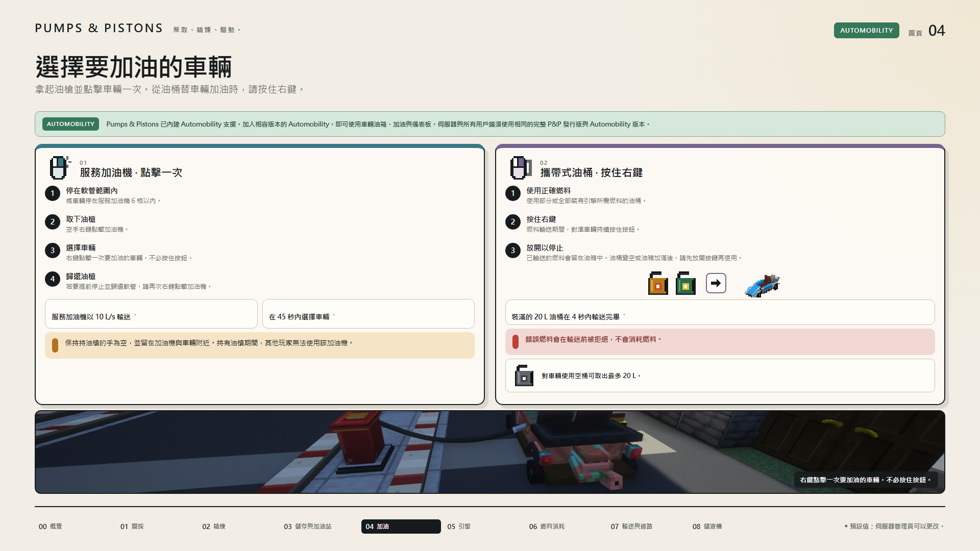Click step 1 circle next to 停在軟管範圍內
The height and width of the screenshot is (551, 980).
53,193
